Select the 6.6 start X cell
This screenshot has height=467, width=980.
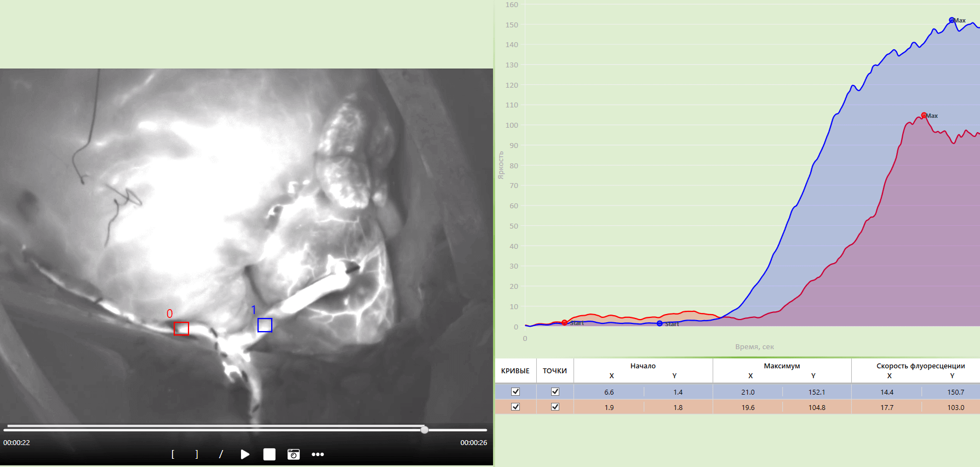click(x=609, y=392)
